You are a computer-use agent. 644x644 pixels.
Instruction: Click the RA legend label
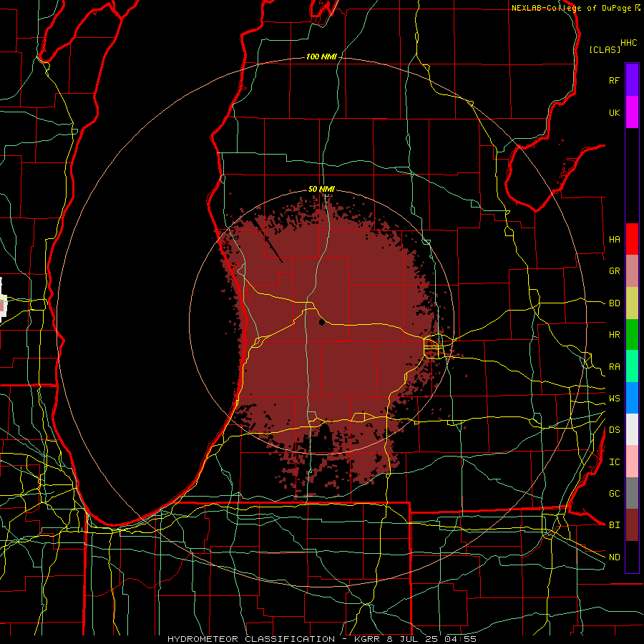(614, 367)
